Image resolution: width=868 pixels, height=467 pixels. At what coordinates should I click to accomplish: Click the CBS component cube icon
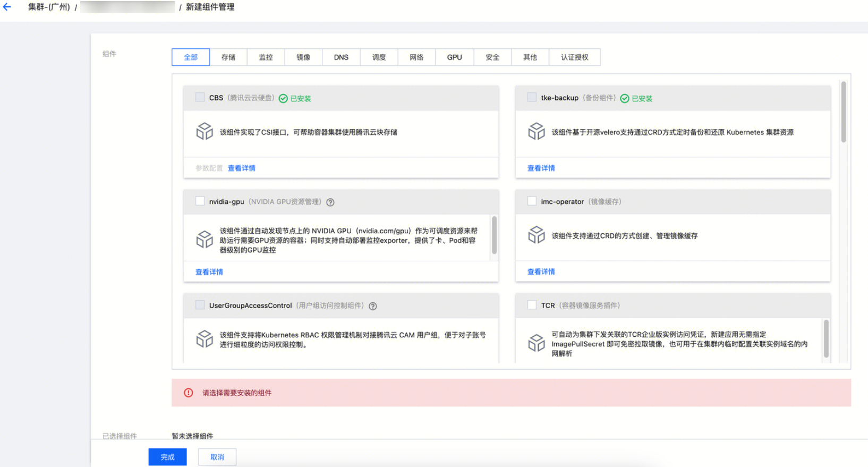(205, 131)
